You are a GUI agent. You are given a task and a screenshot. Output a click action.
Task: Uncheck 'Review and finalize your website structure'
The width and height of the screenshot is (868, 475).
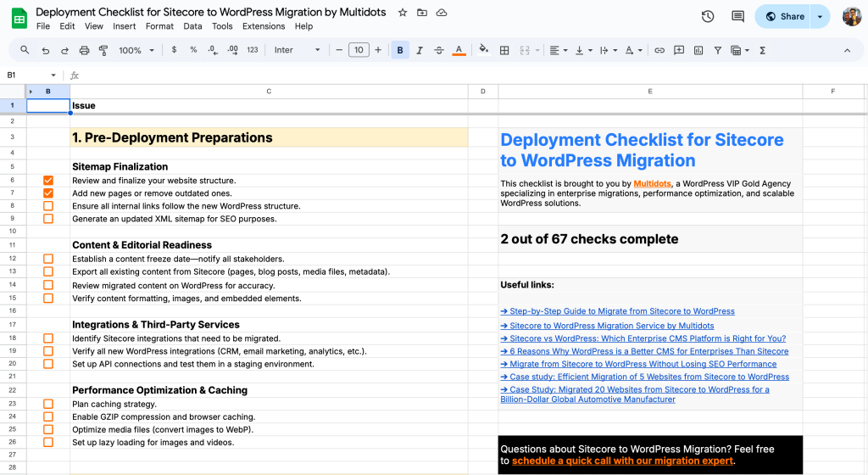48,181
